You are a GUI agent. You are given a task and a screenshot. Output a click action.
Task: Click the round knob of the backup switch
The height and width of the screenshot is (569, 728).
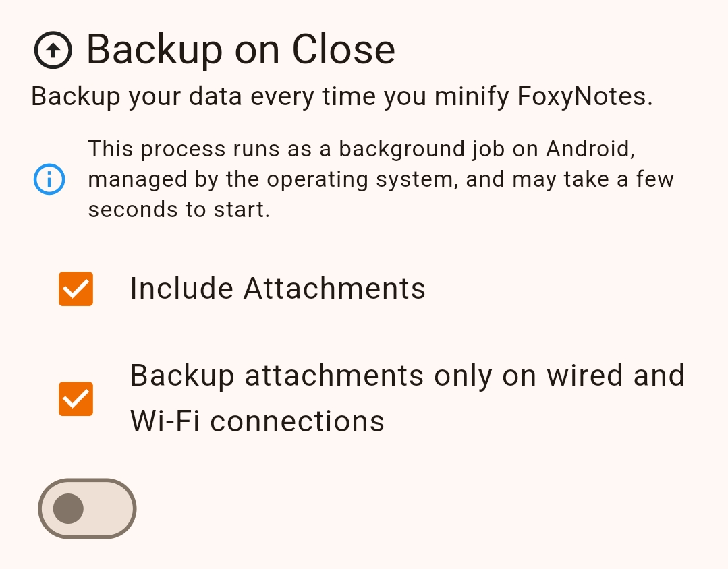[x=68, y=508]
